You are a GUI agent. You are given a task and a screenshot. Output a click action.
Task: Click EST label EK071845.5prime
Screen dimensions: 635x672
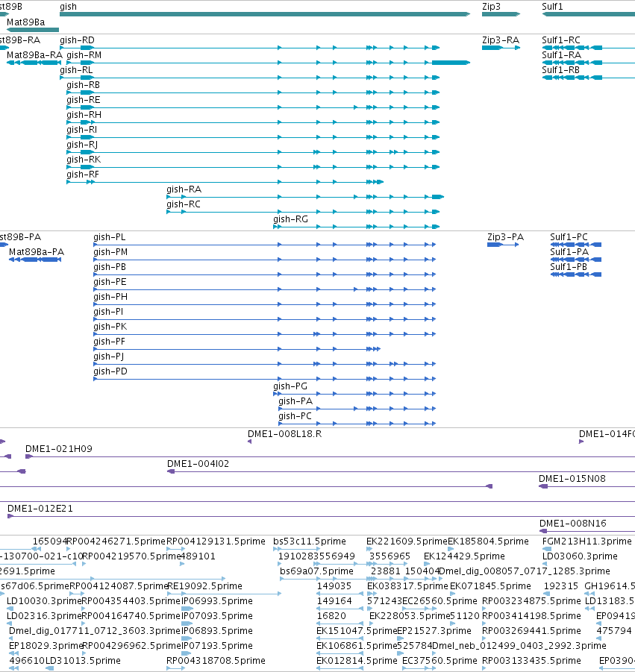pos(490,586)
